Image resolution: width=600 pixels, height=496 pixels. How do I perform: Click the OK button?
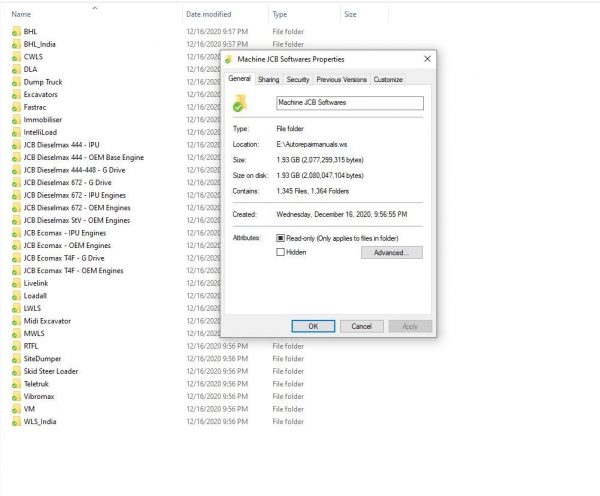313,326
